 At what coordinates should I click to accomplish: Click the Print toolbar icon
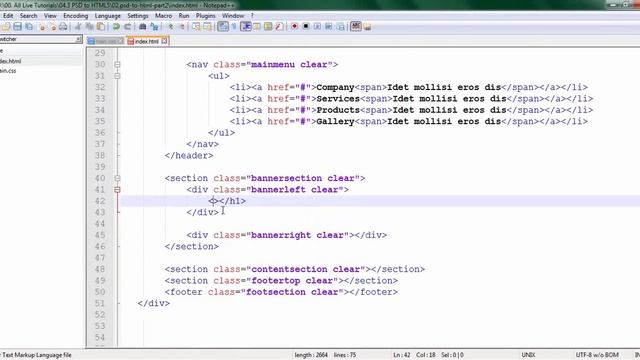(x=63, y=27)
